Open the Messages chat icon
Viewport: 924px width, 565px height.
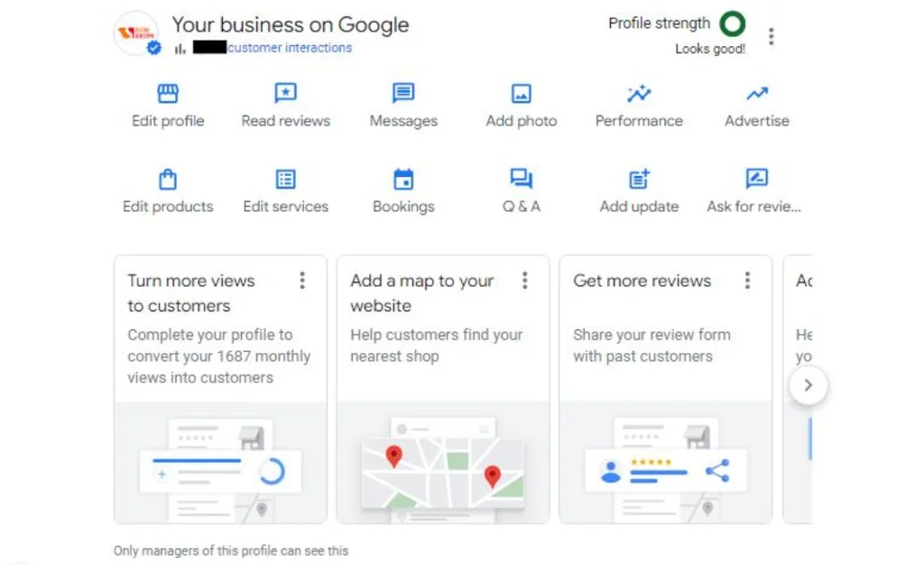403,93
